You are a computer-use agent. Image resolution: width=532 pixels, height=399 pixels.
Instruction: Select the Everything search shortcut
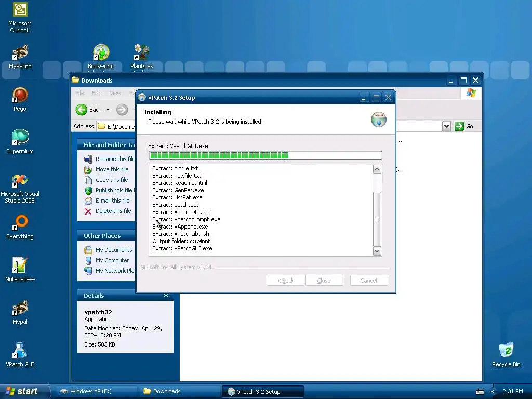20,227
